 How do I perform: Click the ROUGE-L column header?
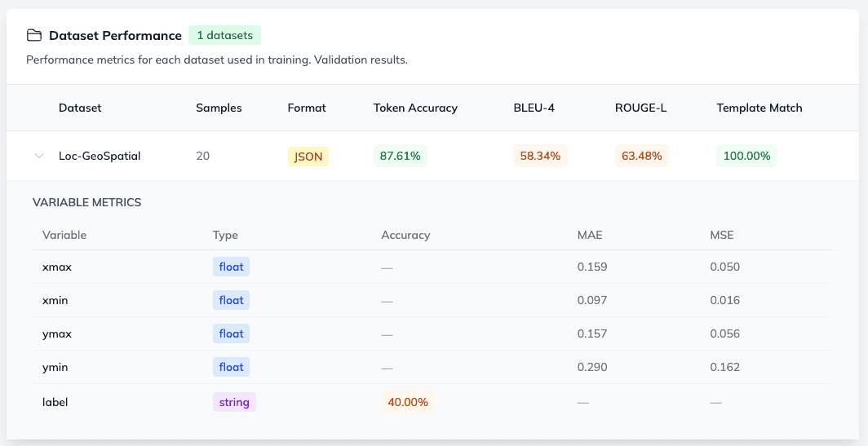640,108
